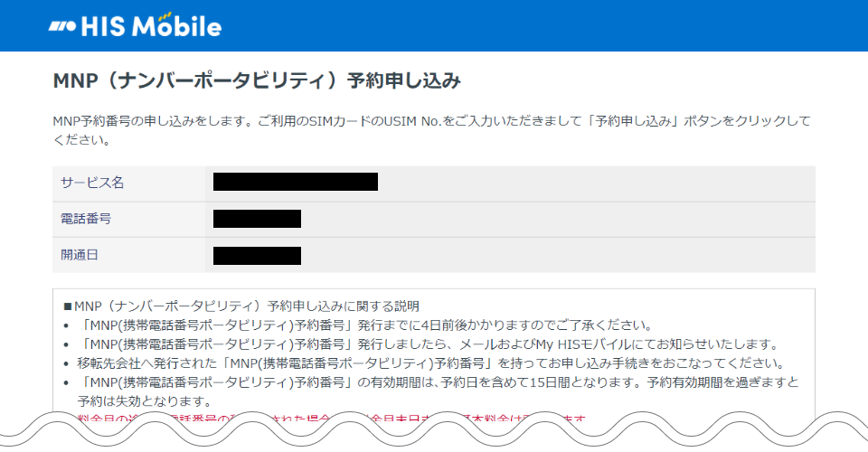Select the heading MNP（ナンバーポータビリティ）予約申し込み
The image size is (868, 452).
click(257, 80)
